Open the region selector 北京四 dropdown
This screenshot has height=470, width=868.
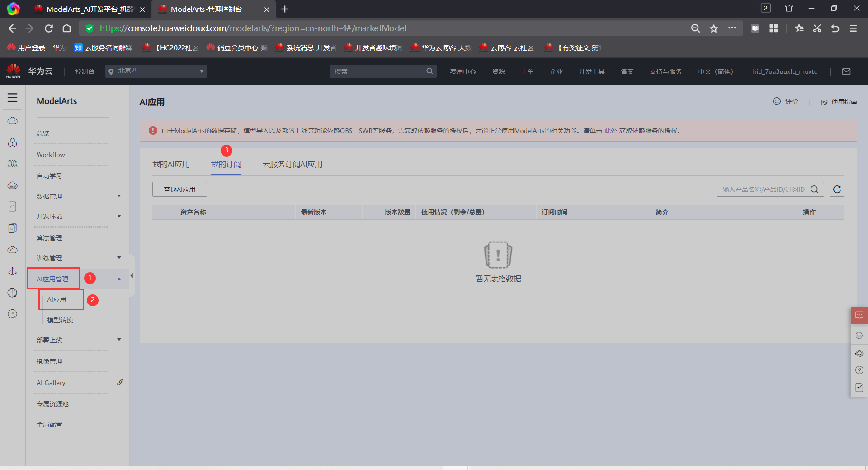[x=156, y=71]
